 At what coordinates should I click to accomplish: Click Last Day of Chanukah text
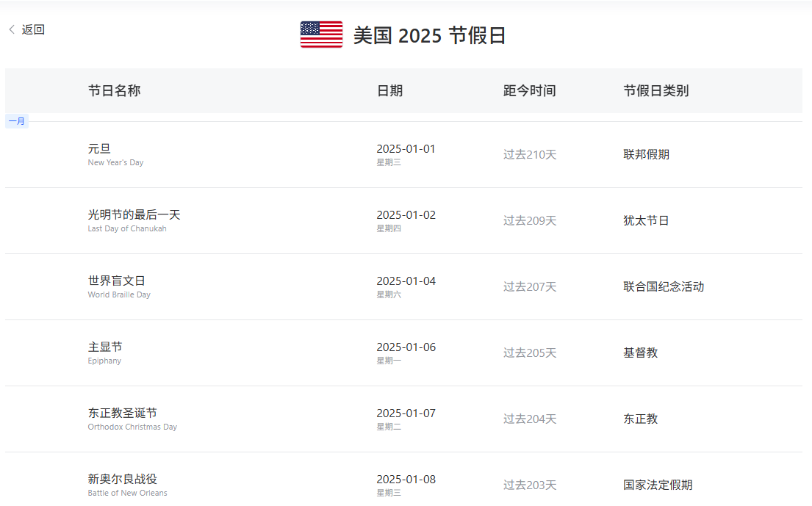[127, 228]
